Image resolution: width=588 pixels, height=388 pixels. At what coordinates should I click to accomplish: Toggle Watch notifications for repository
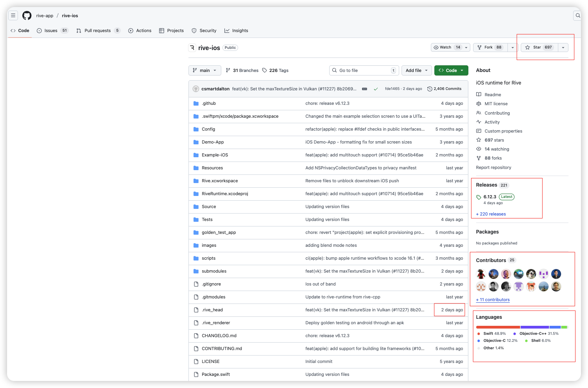451,47
